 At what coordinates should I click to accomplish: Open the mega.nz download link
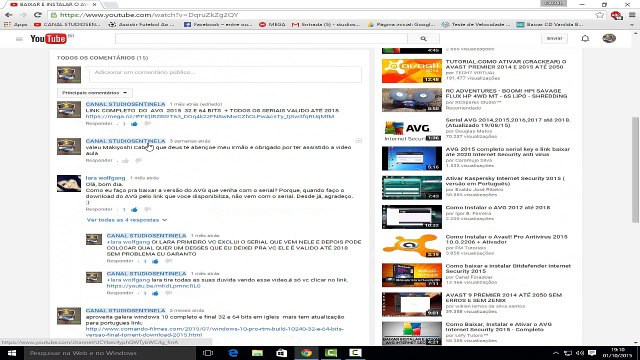coord(210,116)
